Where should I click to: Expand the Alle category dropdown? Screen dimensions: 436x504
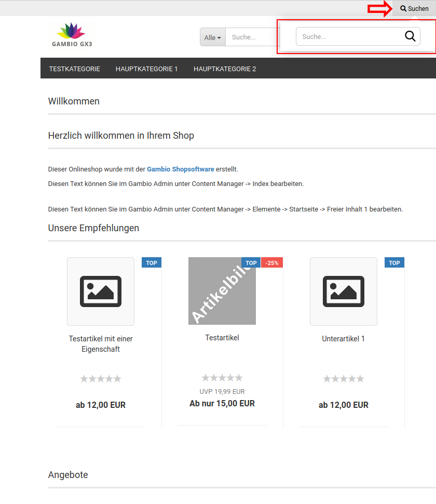(x=213, y=37)
